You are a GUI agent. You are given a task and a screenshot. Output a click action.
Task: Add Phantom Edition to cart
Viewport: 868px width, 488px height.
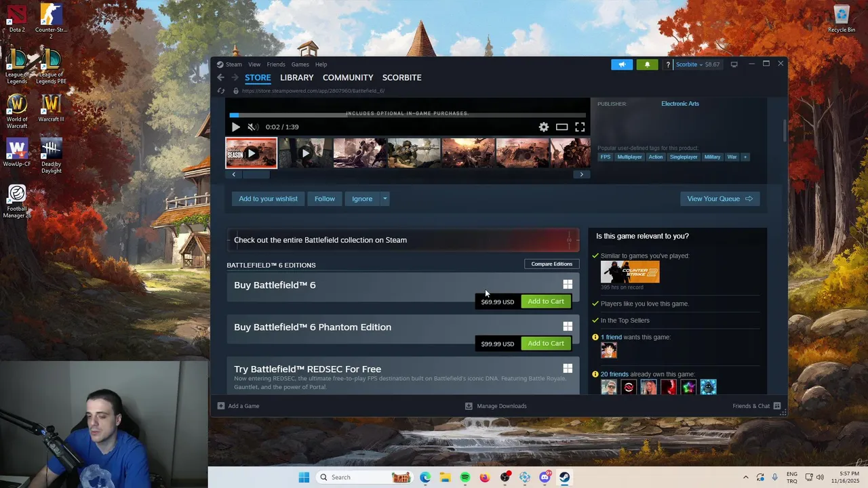(546, 344)
